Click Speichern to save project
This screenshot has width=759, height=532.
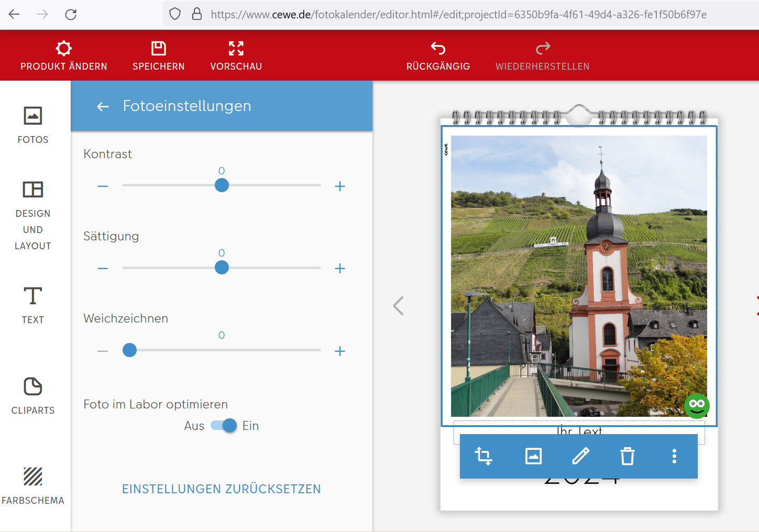point(159,56)
